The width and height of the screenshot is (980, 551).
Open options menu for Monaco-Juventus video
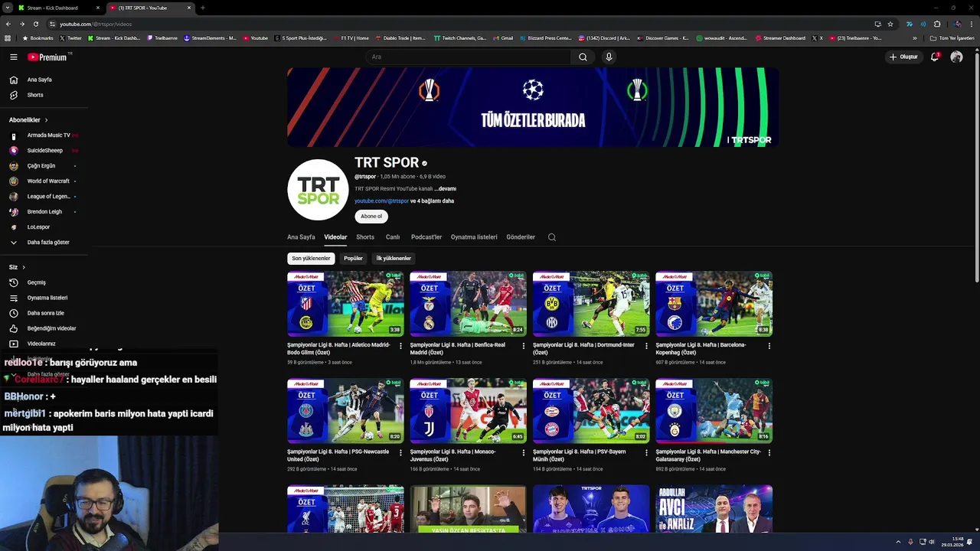(x=524, y=453)
